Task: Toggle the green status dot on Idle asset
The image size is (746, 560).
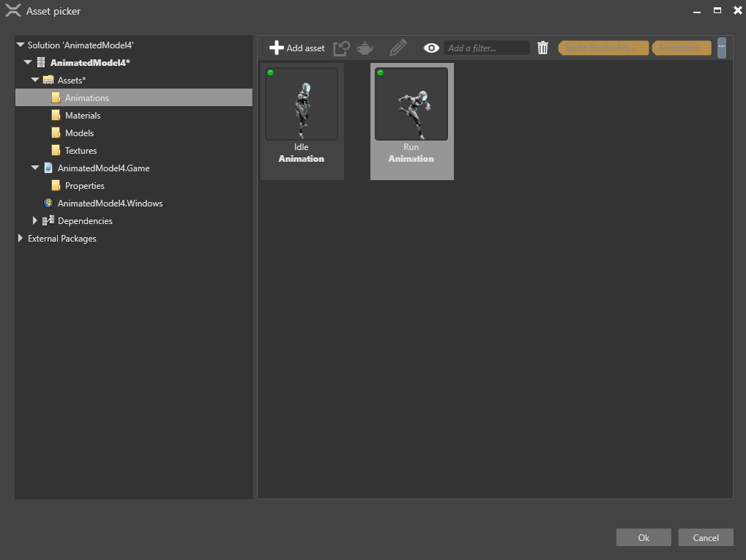Action: pyautogui.click(x=271, y=72)
